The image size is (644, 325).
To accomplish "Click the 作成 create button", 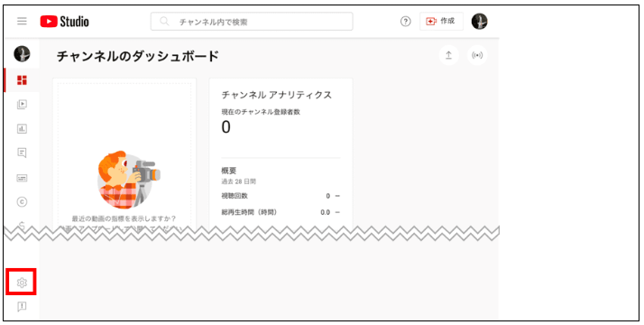I will pos(441,22).
